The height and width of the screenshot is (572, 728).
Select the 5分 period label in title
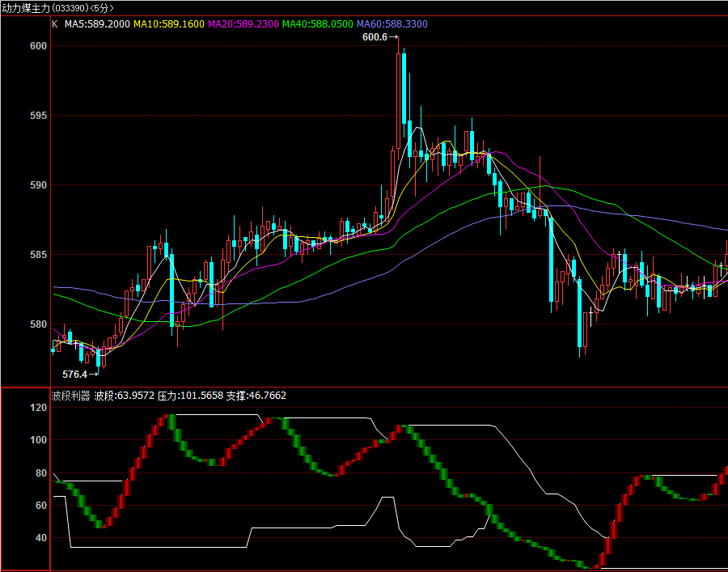(x=99, y=8)
